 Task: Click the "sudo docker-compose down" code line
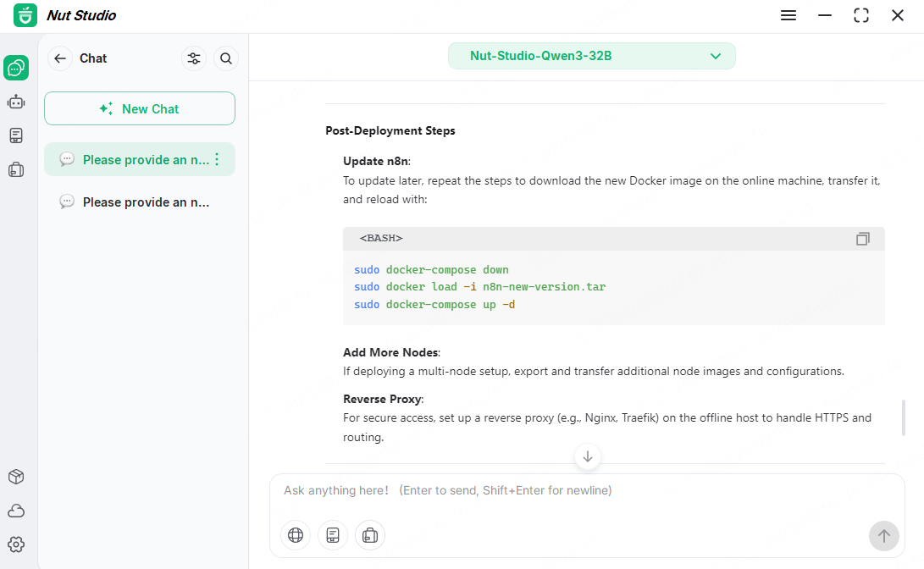tap(431, 270)
